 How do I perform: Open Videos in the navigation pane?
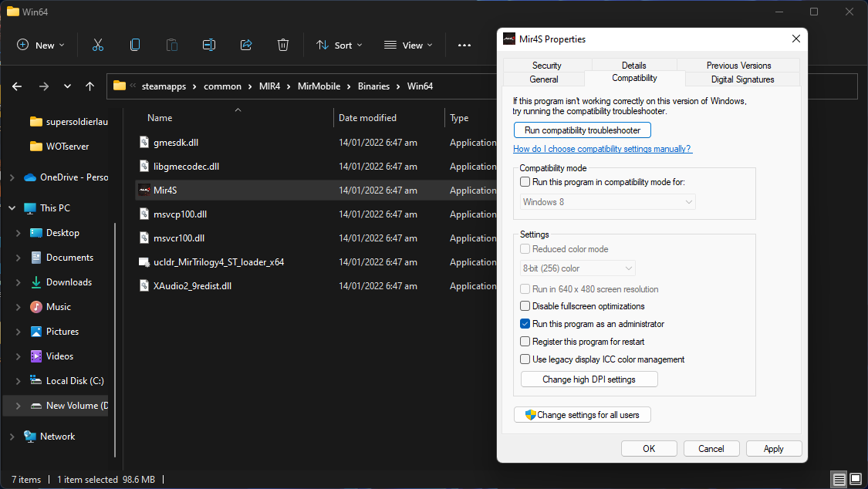[59, 356]
